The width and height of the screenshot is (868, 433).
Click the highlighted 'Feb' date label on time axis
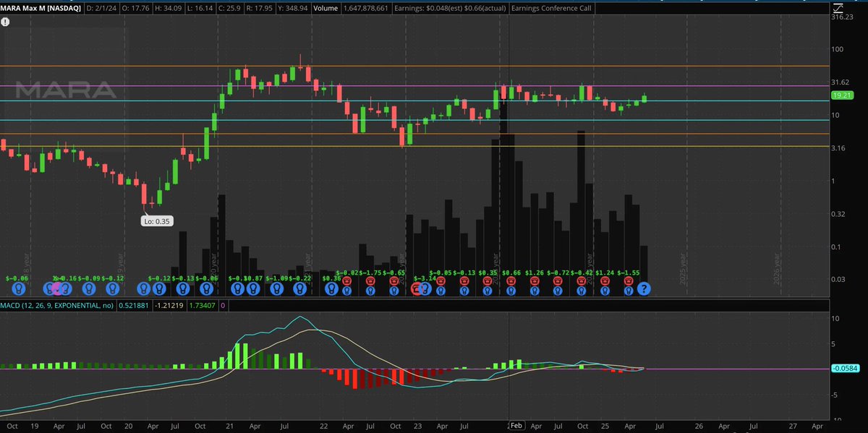pyautogui.click(x=516, y=427)
